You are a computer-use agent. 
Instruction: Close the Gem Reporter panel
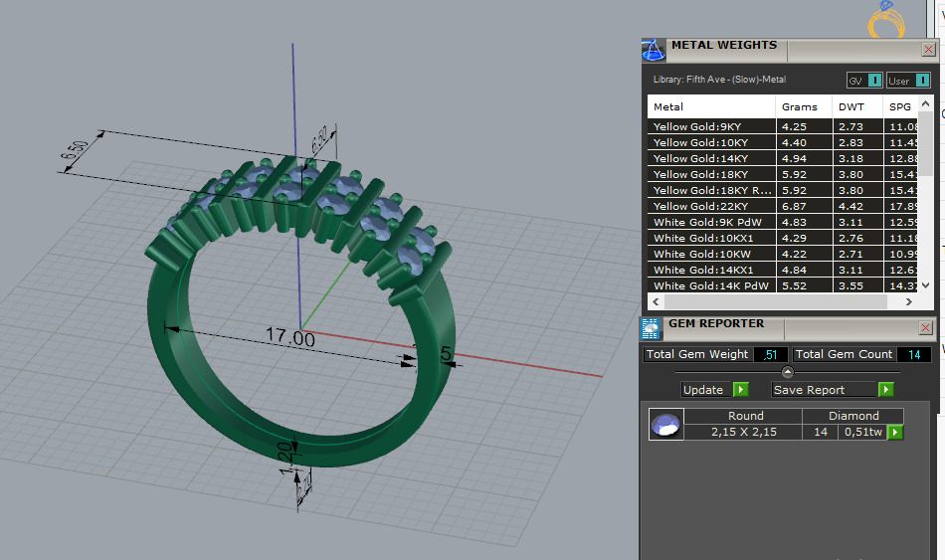pyautogui.click(x=926, y=328)
